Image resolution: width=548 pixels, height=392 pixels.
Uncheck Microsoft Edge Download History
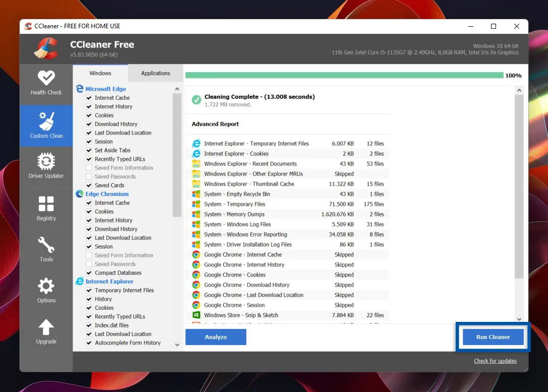pyautogui.click(x=89, y=124)
